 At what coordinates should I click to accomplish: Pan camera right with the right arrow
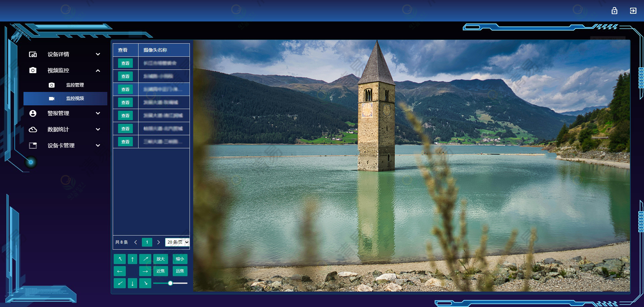point(145,271)
